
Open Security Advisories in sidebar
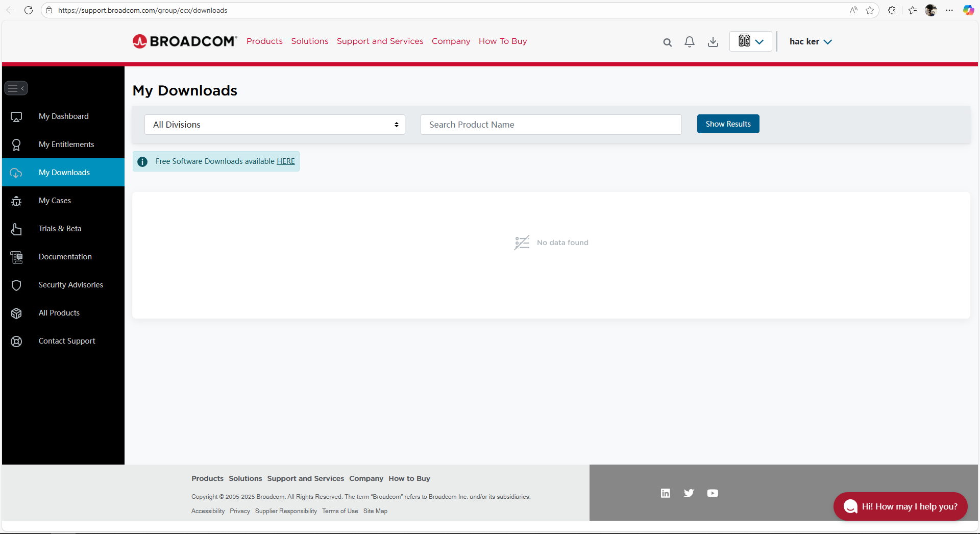point(63,285)
